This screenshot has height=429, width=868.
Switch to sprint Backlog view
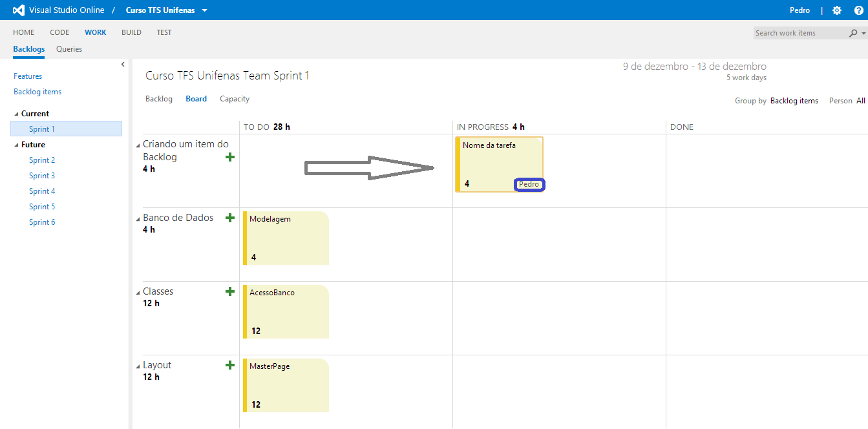click(159, 99)
